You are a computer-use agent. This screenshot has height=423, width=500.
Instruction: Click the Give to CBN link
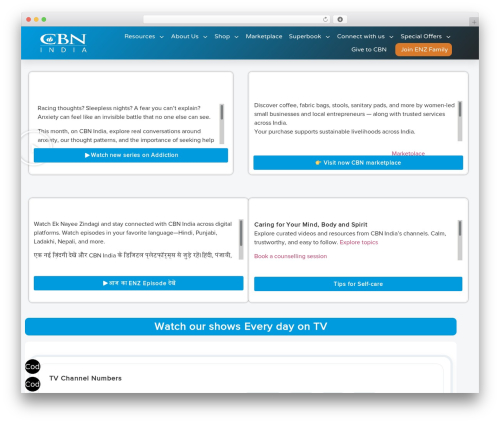tap(369, 50)
